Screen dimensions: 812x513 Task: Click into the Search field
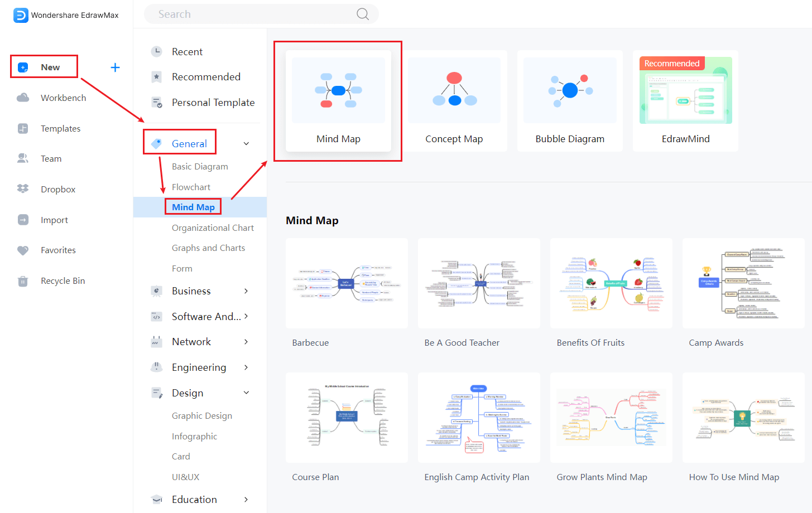pos(261,14)
